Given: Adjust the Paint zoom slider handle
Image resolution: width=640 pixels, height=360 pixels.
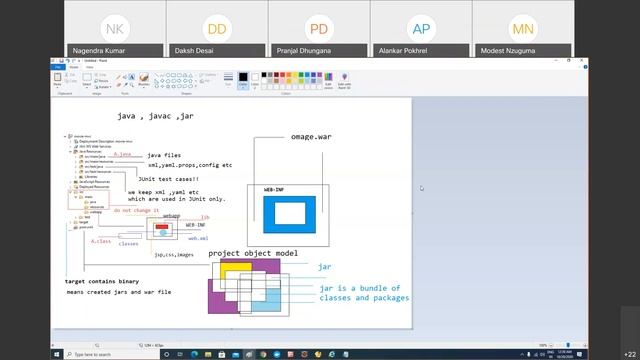Looking at the screenshot, I should pyautogui.click(x=568, y=345).
